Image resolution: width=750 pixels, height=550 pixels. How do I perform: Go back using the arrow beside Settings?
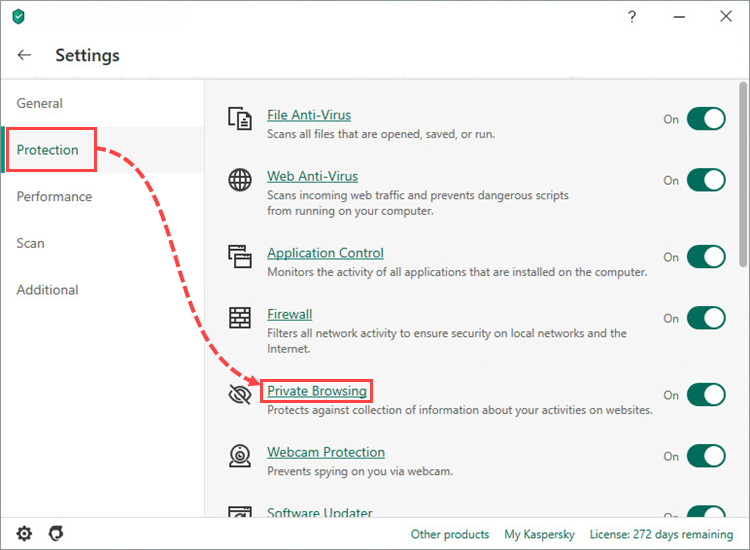tap(24, 55)
